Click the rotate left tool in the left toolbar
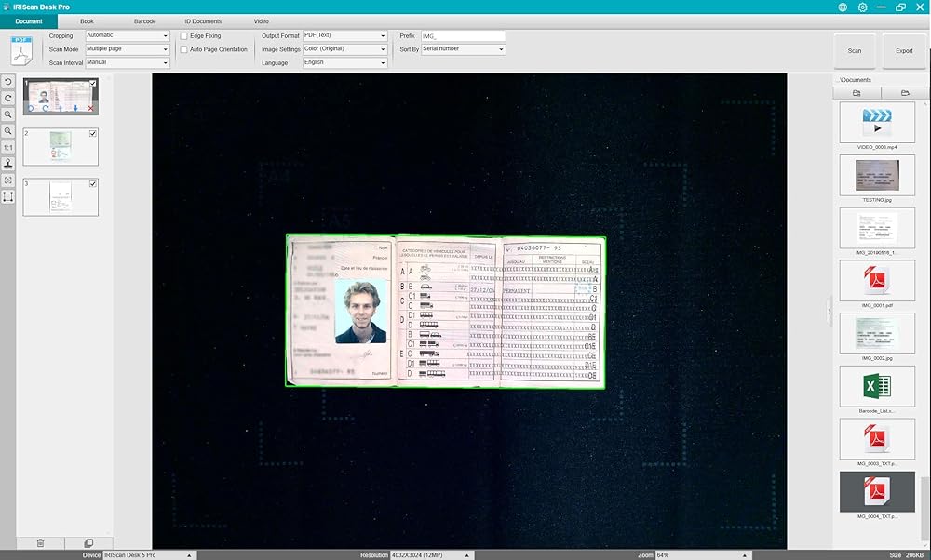931x560 pixels. point(8,82)
